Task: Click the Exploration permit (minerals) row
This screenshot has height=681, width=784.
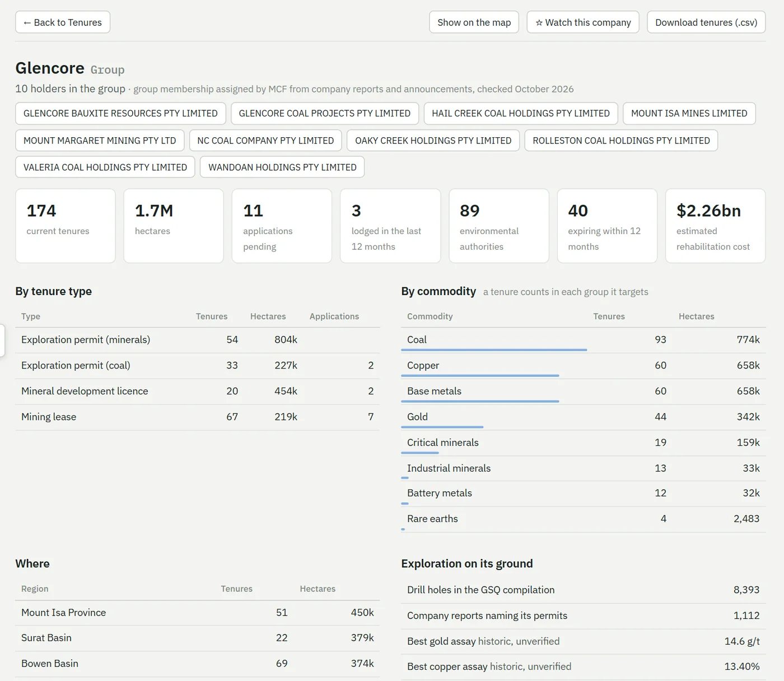Action: point(198,340)
